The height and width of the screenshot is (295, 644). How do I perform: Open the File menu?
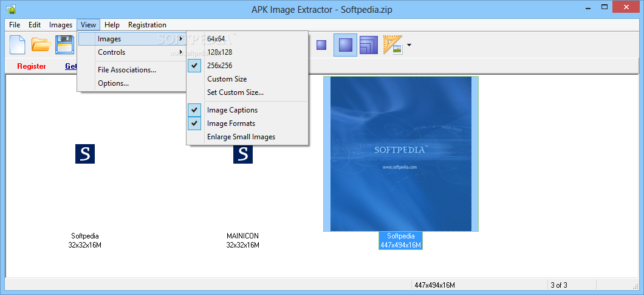15,25
